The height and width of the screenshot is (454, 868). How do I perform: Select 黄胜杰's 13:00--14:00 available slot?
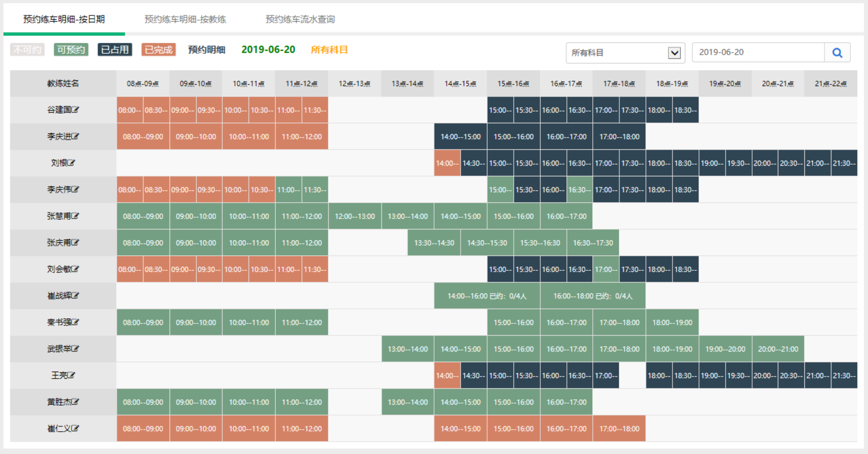(407, 402)
